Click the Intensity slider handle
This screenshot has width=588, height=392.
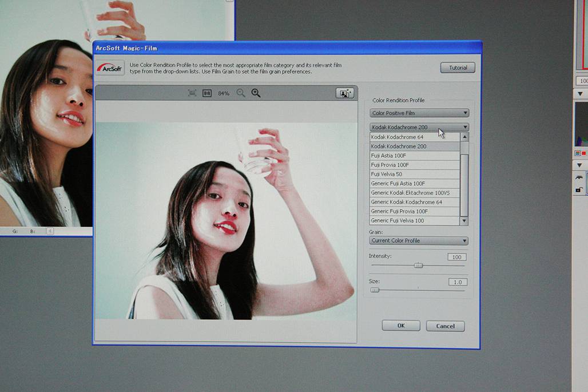coord(419,265)
